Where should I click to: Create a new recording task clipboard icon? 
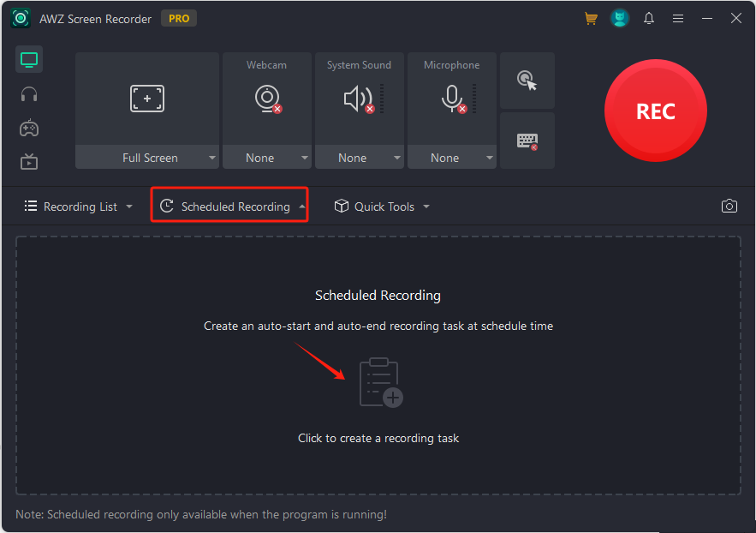381,382
